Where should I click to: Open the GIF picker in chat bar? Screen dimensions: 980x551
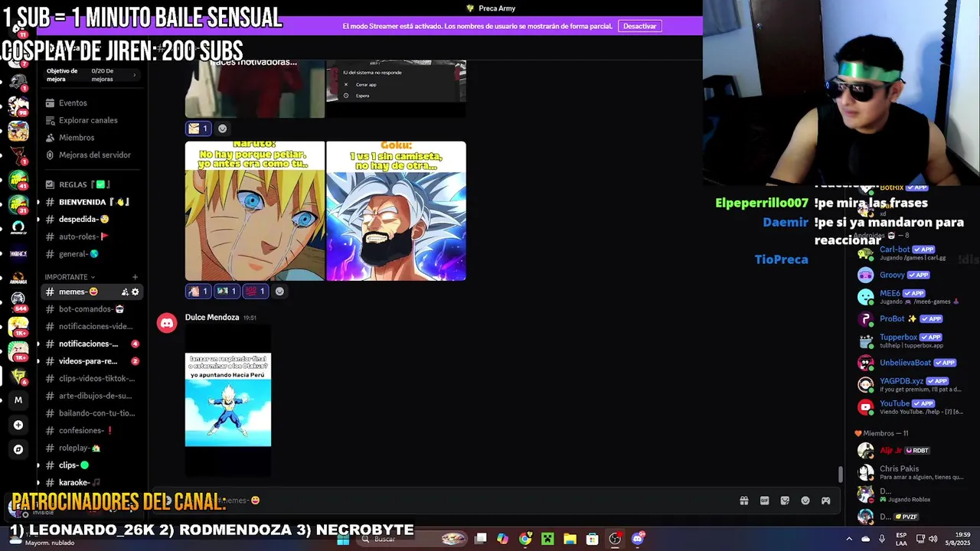764,500
